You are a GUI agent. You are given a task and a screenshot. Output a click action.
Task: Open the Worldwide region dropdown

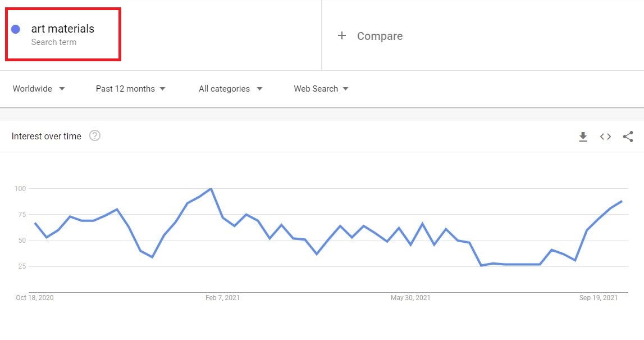[x=38, y=88]
